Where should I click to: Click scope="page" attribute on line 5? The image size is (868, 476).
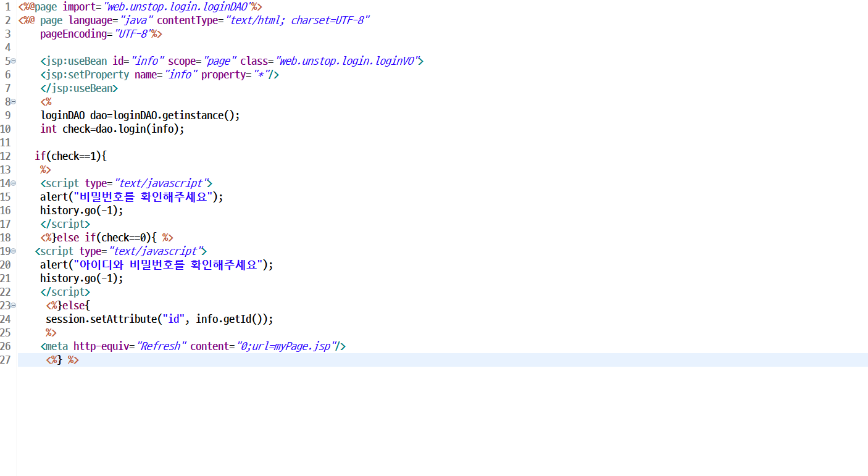click(x=202, y=61)
